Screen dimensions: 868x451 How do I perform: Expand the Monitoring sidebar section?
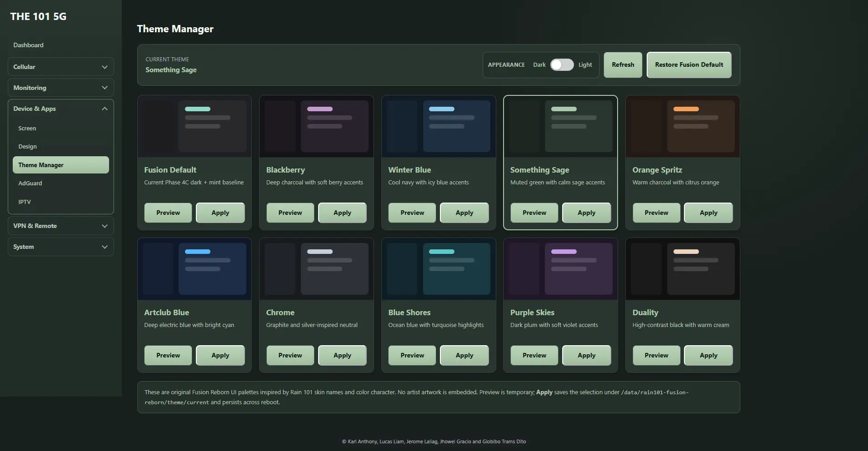coord(60,88)
